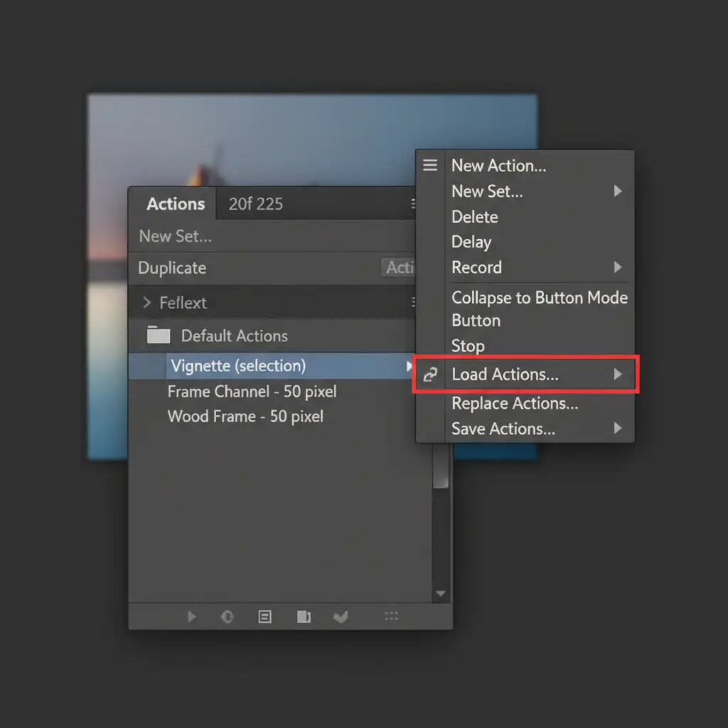Click the document-shaped icon in panel footer
The width and height of the screenshot is (728, 728).
coord(304,617)
